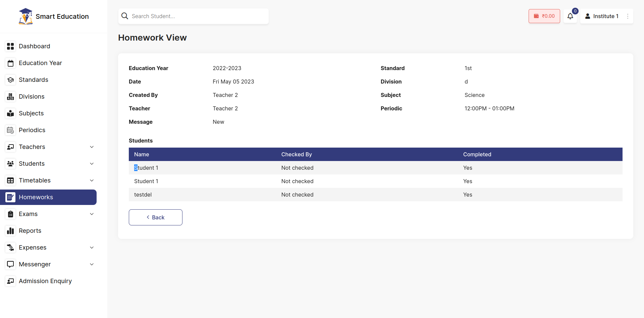Image resolution: width=644 pixels, height=318 pixels.
Task: Expand the Messenger submenu chevron
Action: [92, 264]
